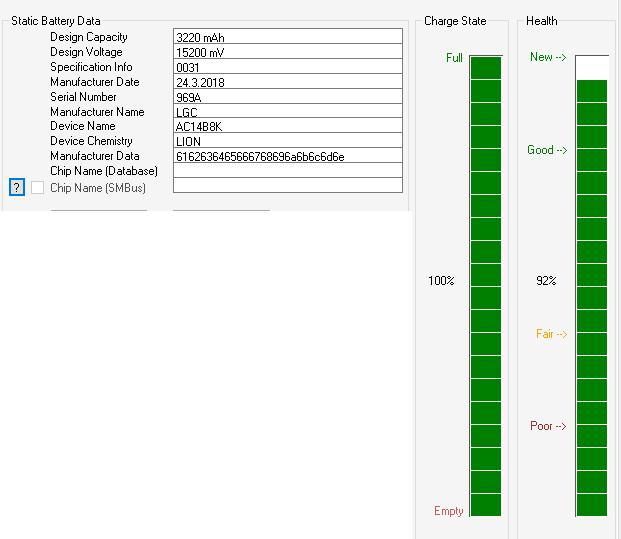Select the Device Chemistry field LION
Image resolution: width=621 pixels, height=539 pixels.
coord(288,141)
